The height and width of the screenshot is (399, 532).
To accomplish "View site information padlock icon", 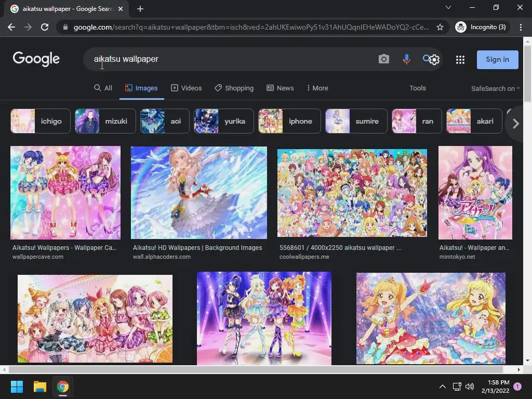I will [x=65, y=27].
